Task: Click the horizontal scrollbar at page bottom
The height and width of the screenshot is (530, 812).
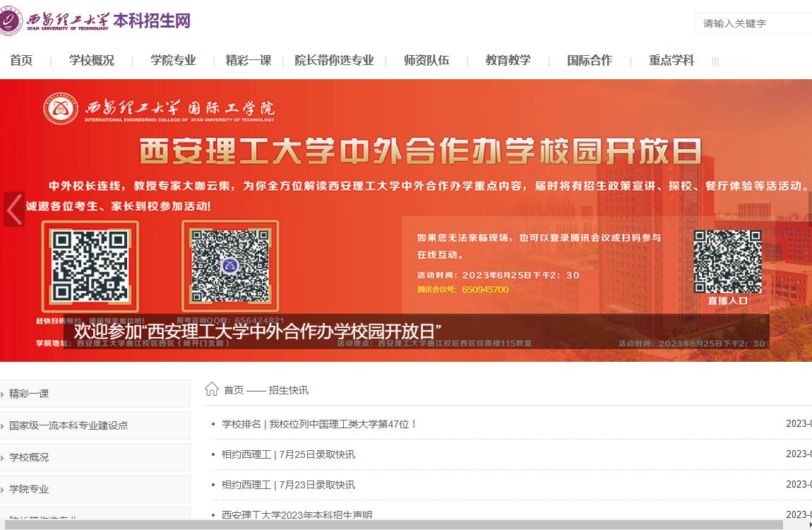Action: [x=393, y=525]
